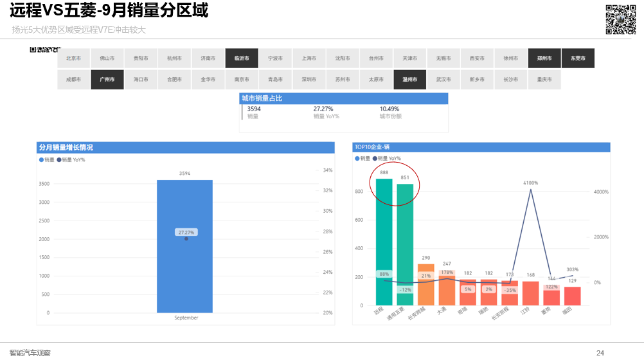
Task: Select the 深圳市 city slicer tile
Action: 309,79
